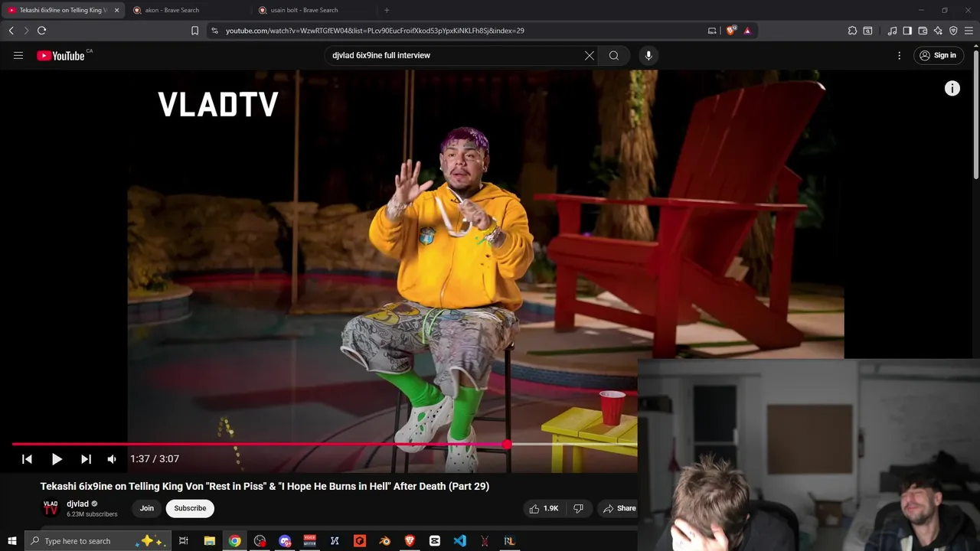Open the Windows Start menu
The image size is (980, 551).
pos(11,541)
